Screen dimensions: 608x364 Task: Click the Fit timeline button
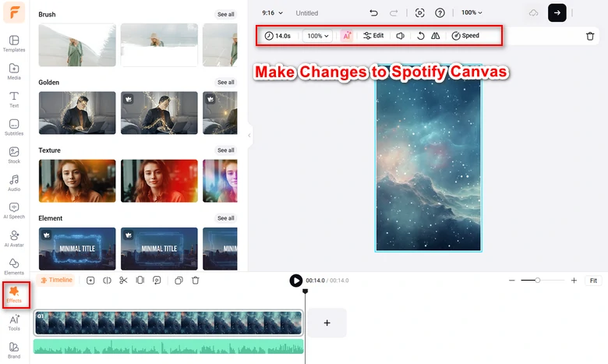click(x=593, y=281)
